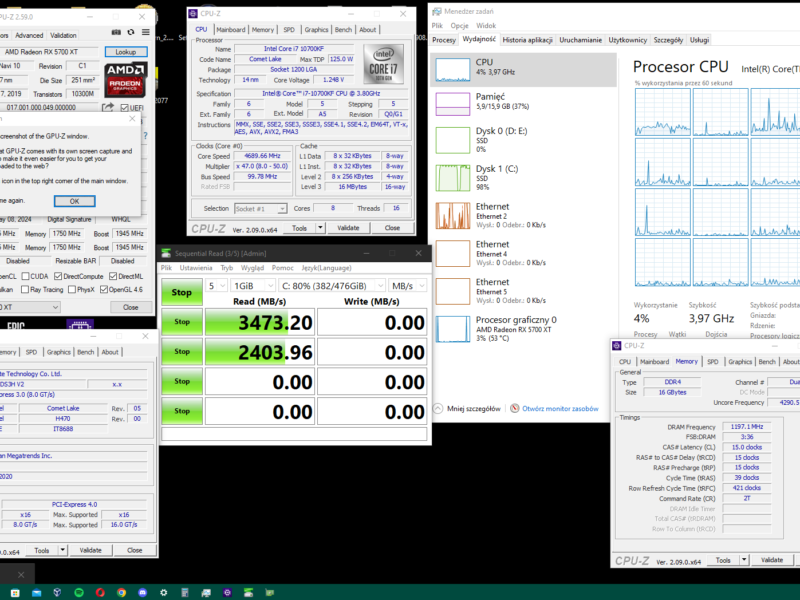The image size is (800, 600).
Task: Click Otwórz monitor zasobów link
Action: point(560,409)
